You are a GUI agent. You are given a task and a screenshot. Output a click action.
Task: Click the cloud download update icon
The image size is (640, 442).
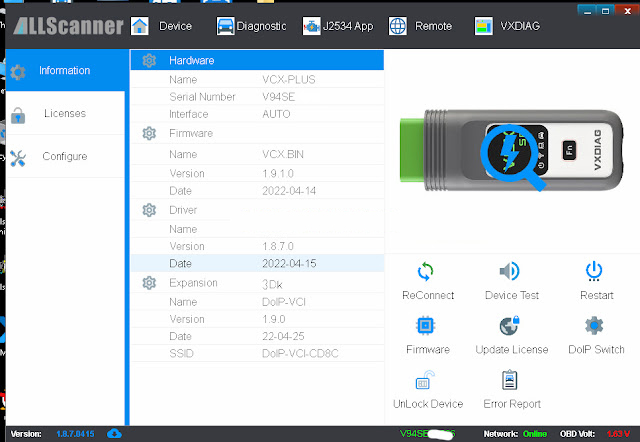(114, 433)
